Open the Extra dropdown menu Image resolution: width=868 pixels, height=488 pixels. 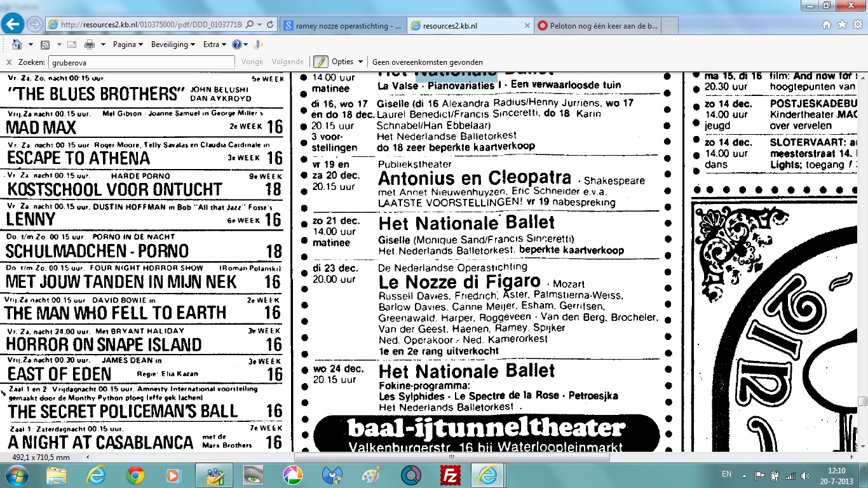coord(214,44)
